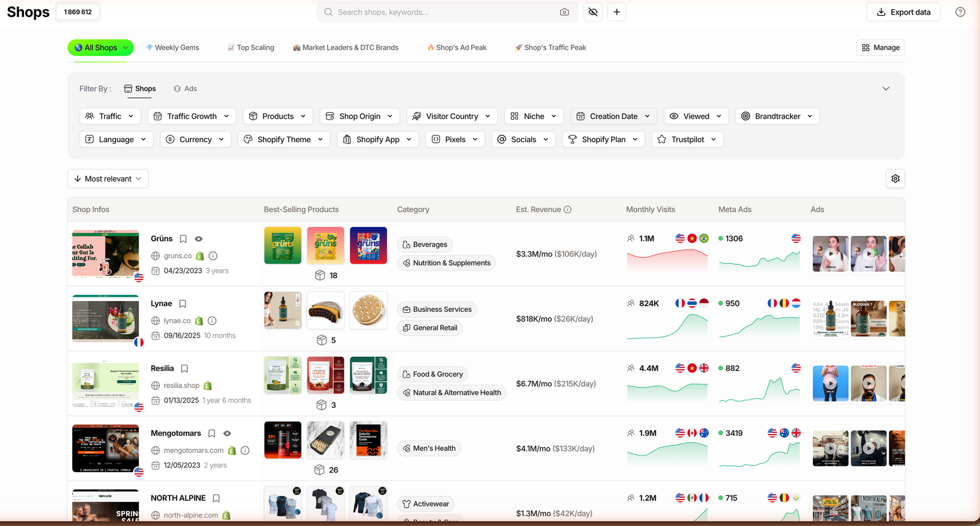The image size is (980, 526).
Task: Click the Manage button
Action: click(880, 48)
